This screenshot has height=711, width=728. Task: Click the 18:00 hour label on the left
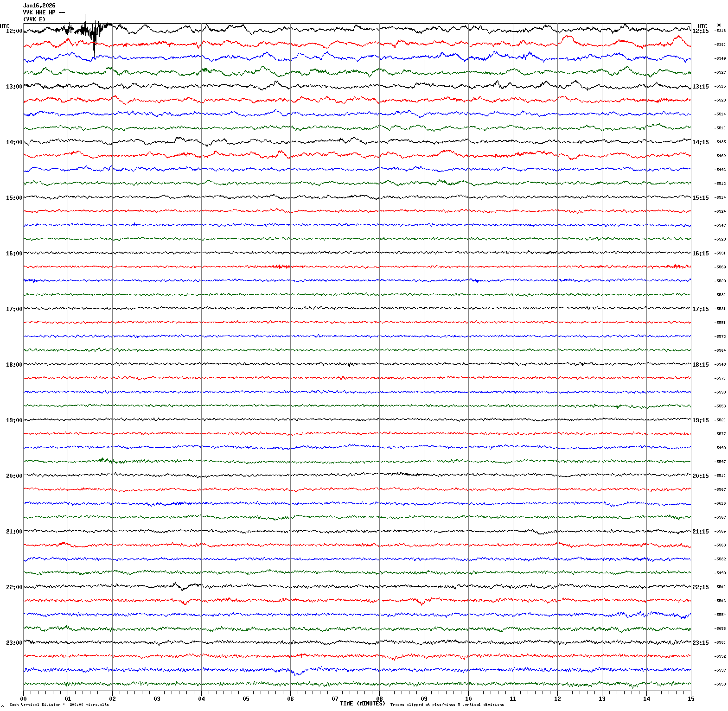tap(14, 365)
